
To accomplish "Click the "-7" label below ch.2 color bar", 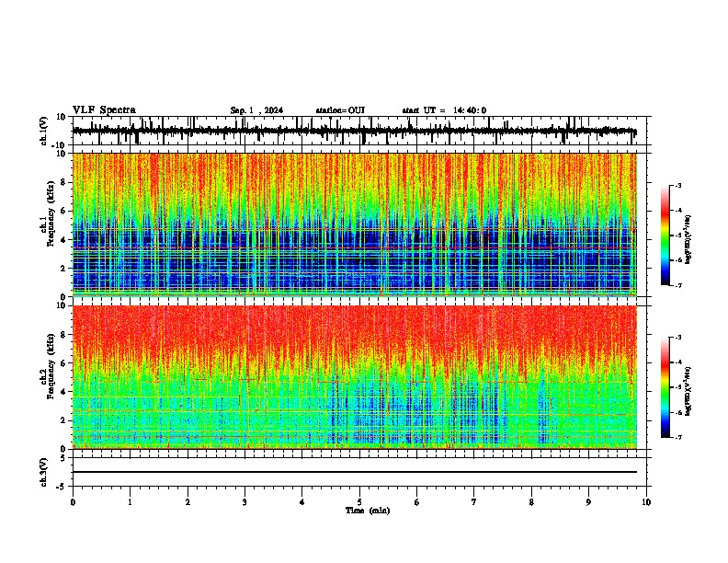I will 677,437.
